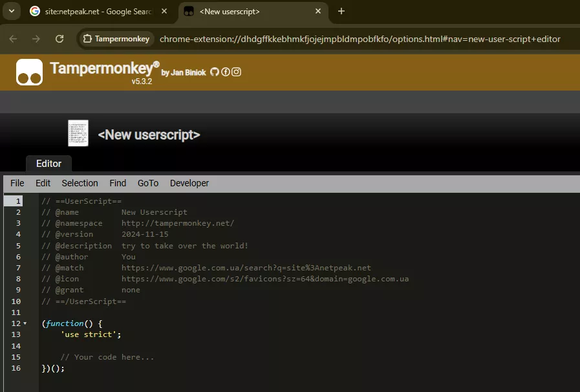Open a new browser tab with plus button

tap(341, 12)
